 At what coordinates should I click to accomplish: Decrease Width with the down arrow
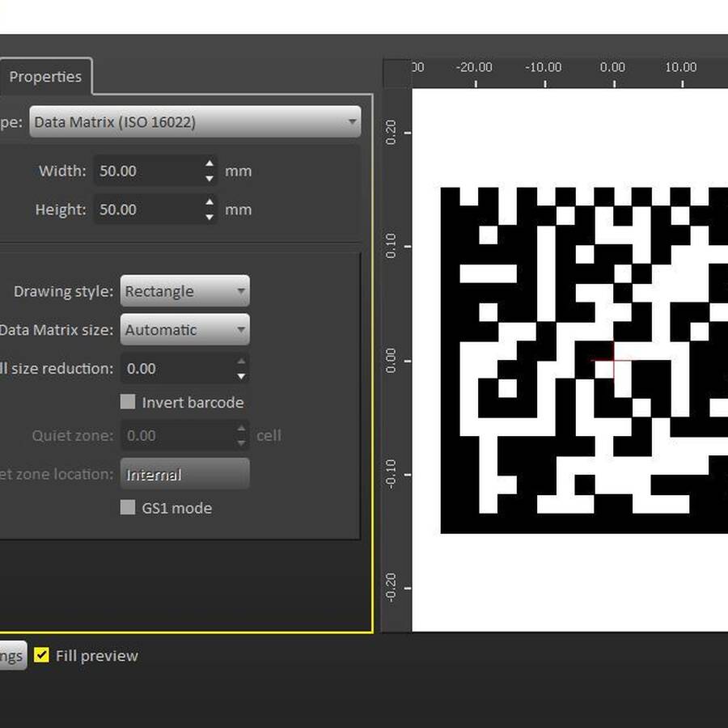[210, 178]
